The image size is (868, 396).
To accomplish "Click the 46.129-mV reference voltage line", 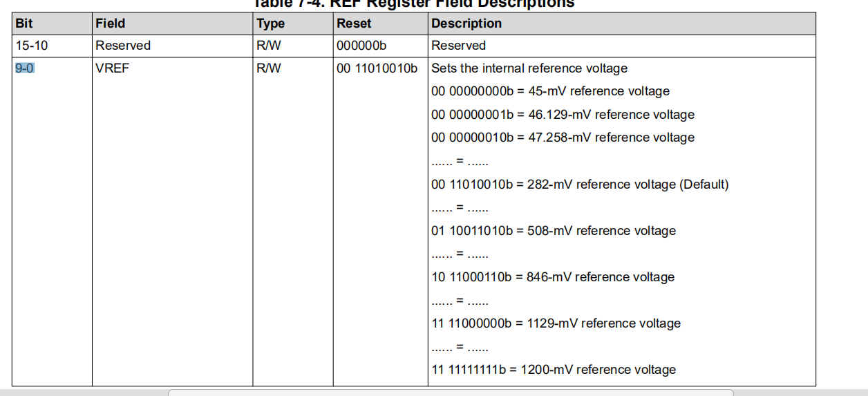I will [x=563, y=115].
